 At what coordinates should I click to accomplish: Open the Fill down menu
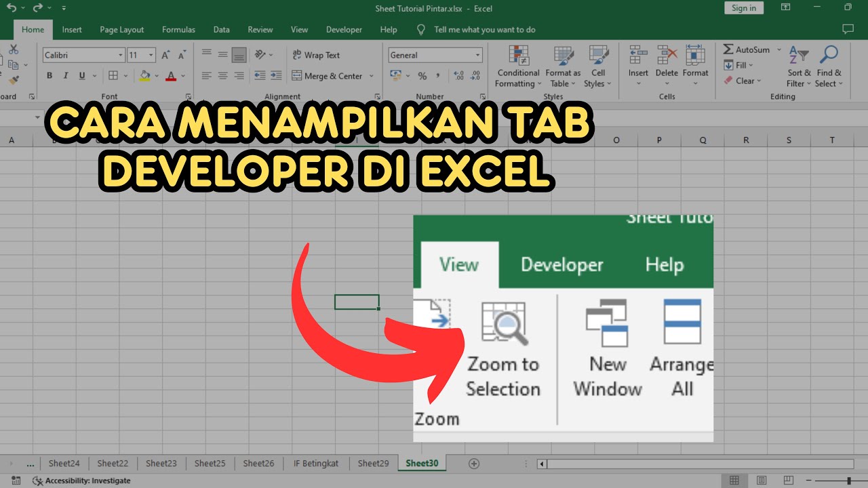tap(738, 65)
